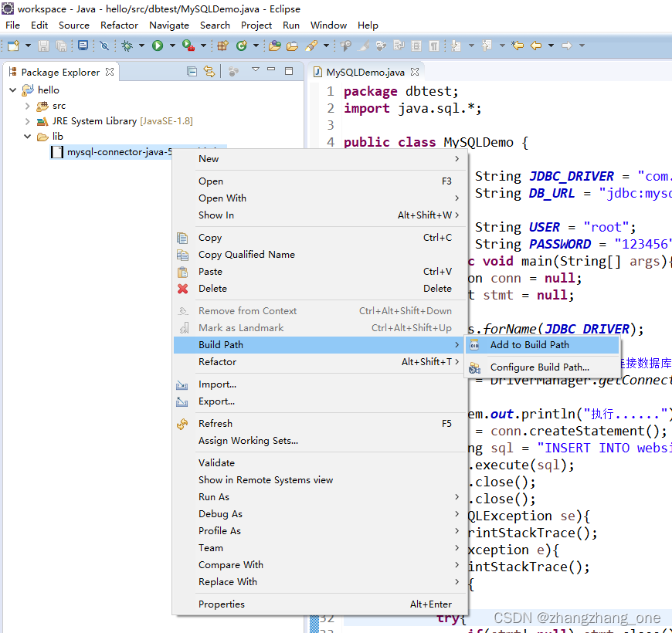Open the Navigate menu in menu bar
The height and width of the screenshot is (633, 672).
point(169,25)
